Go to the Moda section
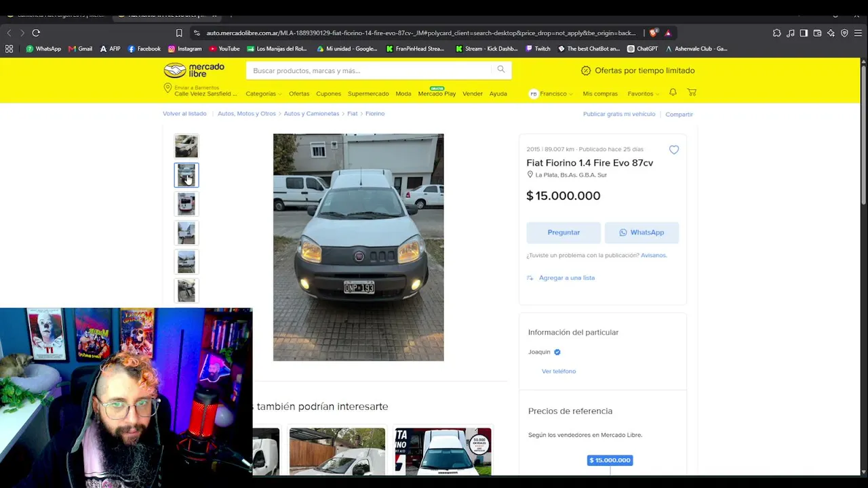This screenshot has width=868, height=488. click(x=403, y=94)
